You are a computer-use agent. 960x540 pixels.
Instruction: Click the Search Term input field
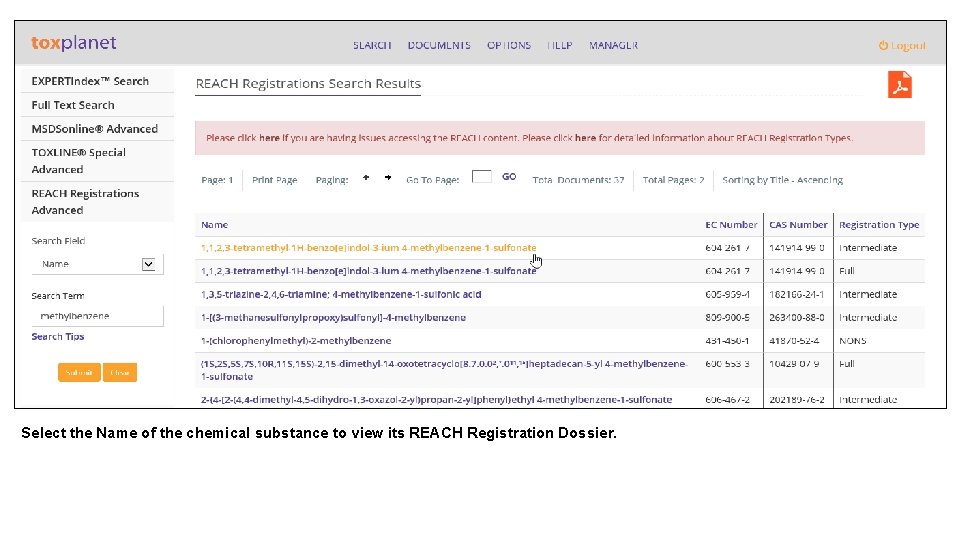[x=97, y=316]
